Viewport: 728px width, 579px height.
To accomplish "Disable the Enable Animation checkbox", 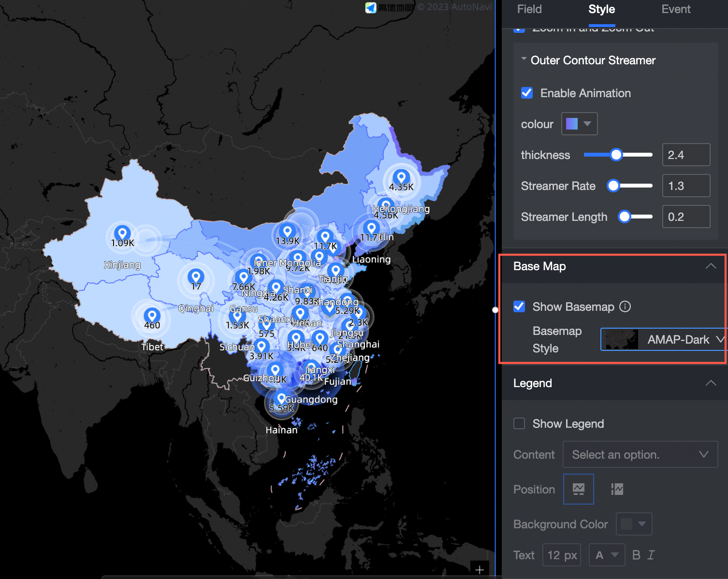I will pos(526,92).
